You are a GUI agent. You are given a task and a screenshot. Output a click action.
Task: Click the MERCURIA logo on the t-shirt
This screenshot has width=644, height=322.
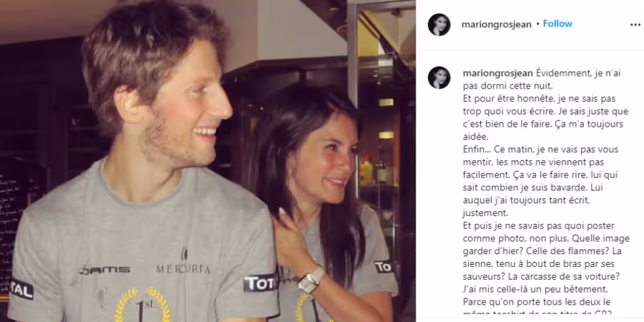point(183,263)
